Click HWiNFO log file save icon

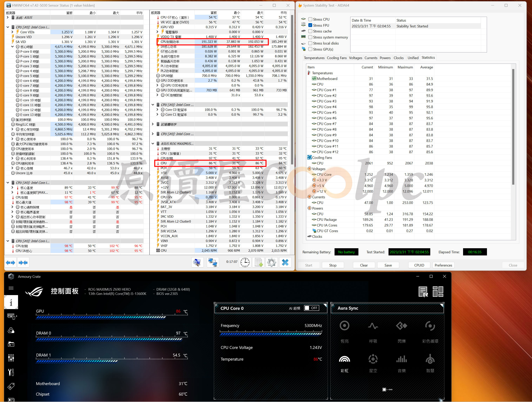pyautogui.click(x=258, y=262)
